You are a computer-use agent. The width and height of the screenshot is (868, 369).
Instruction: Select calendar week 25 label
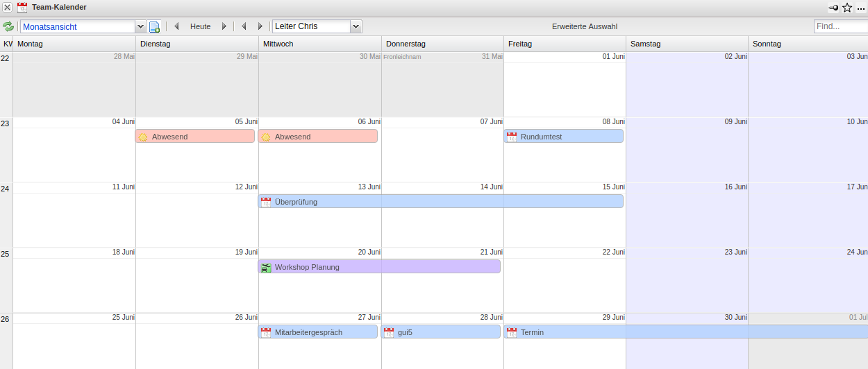point(6,254)
